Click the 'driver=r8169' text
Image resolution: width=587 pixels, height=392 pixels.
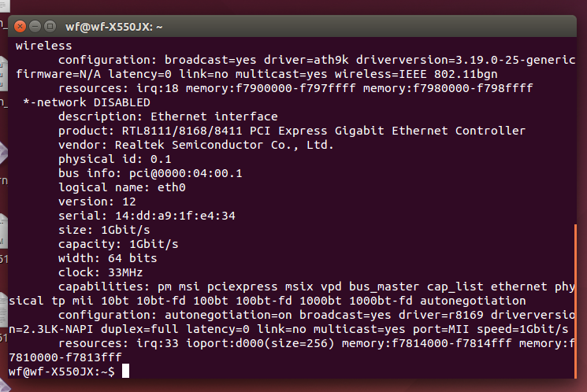[440, 315]
